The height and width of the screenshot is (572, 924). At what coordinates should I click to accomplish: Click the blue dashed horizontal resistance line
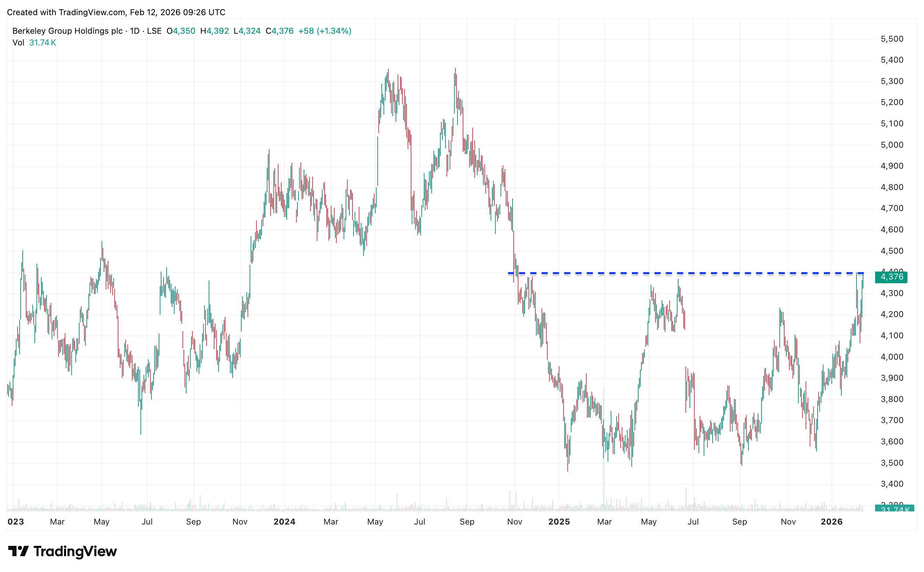(x=681, y=273)
